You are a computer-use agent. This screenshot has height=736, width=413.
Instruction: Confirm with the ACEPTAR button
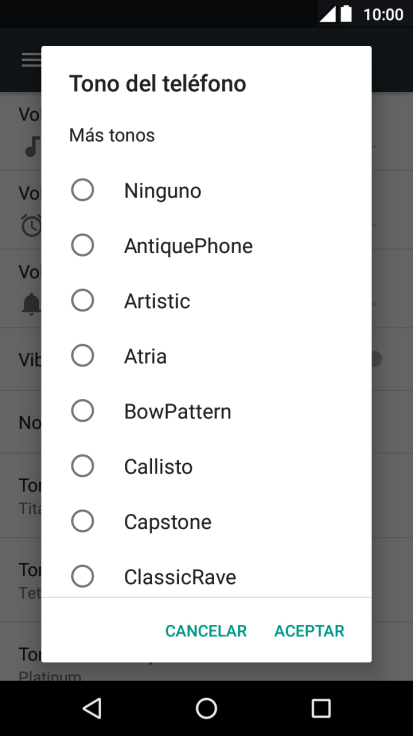[x=309, y=631]
